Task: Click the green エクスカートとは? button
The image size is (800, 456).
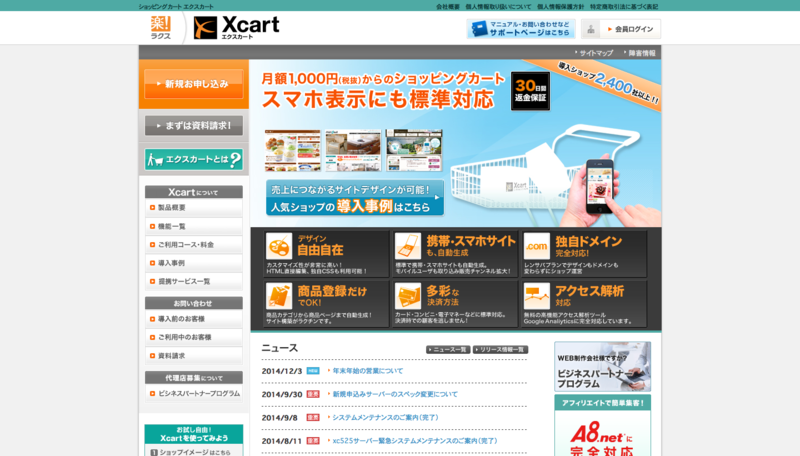Action: click(x=194, y=160)
